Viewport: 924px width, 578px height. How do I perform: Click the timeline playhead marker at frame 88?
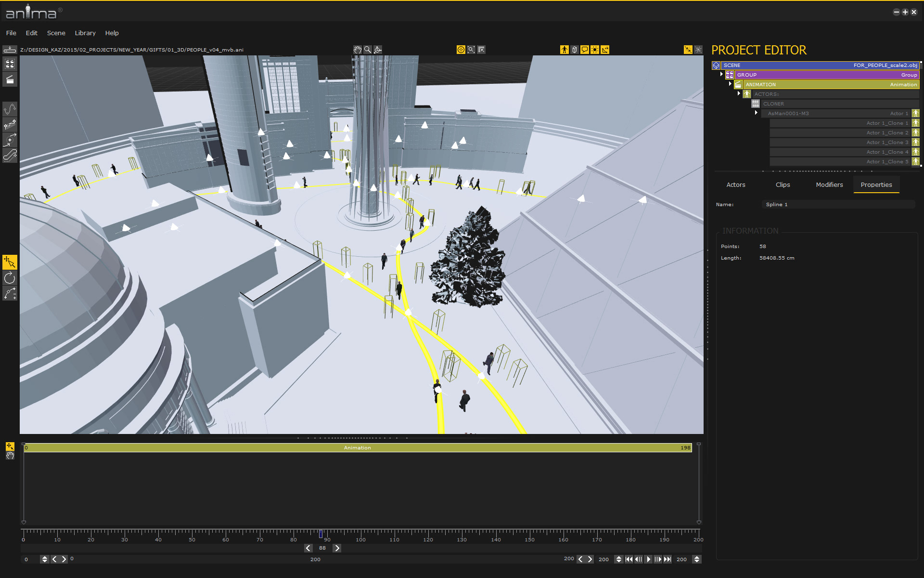point(321,534)
